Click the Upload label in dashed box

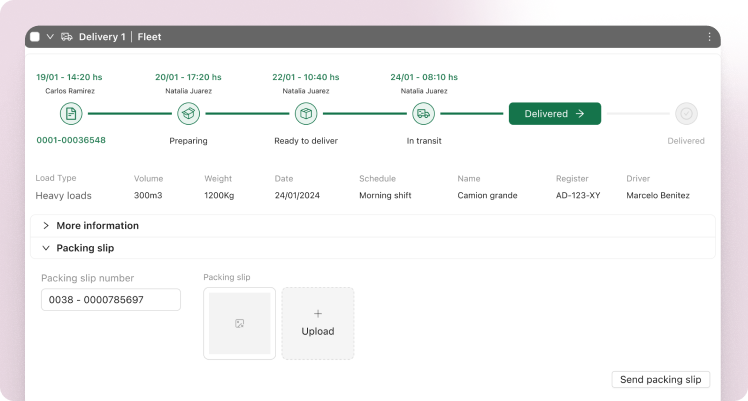(318, 331)
